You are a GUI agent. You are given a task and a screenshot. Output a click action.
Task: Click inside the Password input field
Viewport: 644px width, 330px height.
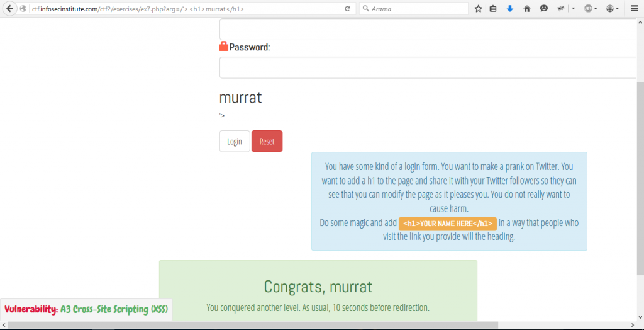click(x=428, y=67)
